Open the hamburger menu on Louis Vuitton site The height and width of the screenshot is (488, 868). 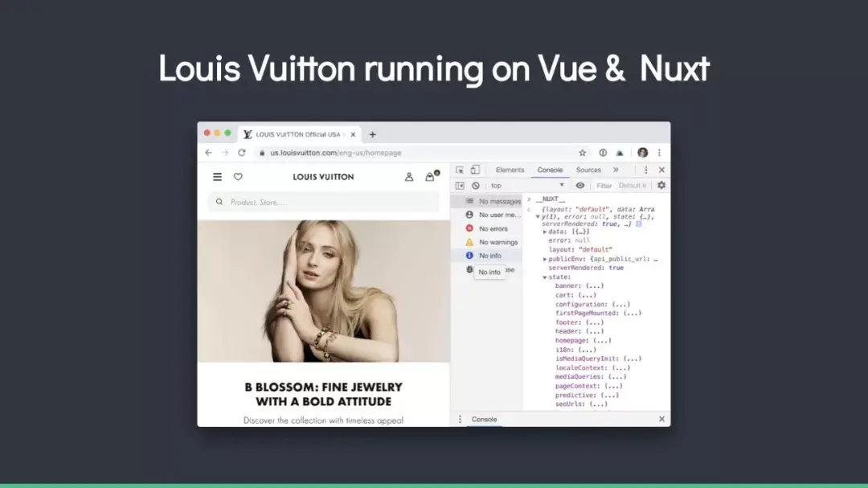(217, 177)
